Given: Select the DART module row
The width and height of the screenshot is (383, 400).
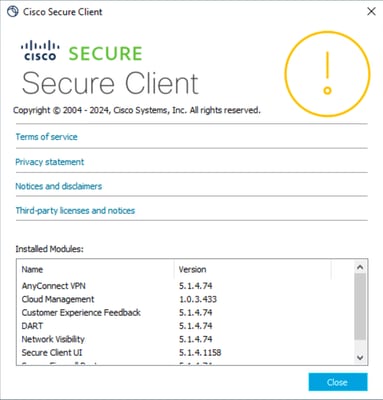Looking at the screenshot, I should [x=185, y=326].
